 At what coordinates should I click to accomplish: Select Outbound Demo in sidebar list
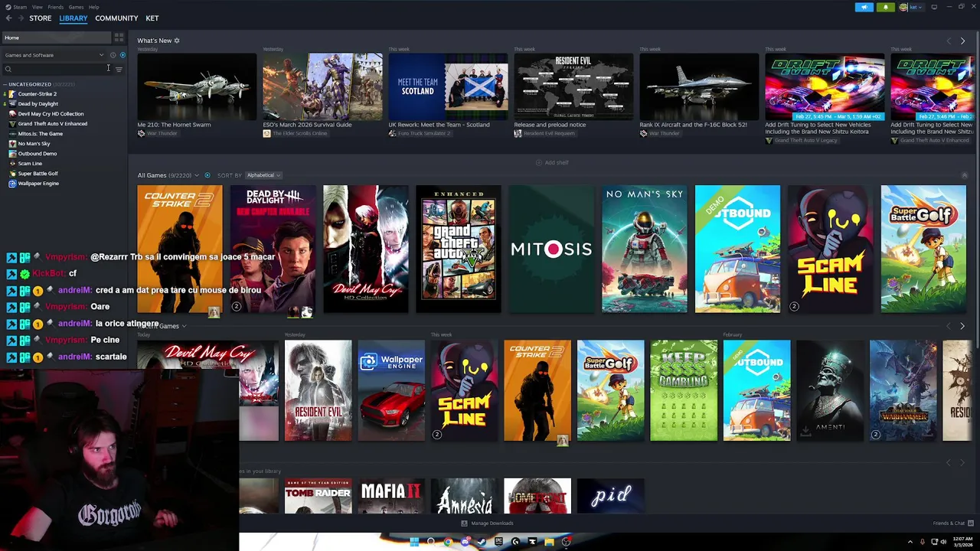[x=38, y=154]
